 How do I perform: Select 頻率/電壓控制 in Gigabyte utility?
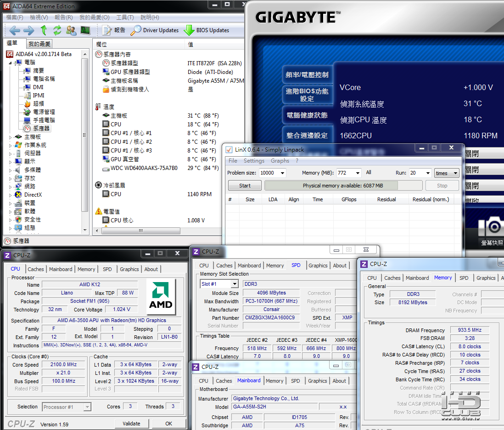tap(307, 75)
